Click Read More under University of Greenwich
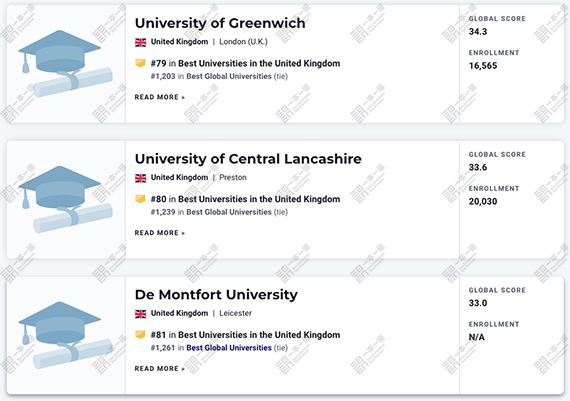 [x=160, y=97]
